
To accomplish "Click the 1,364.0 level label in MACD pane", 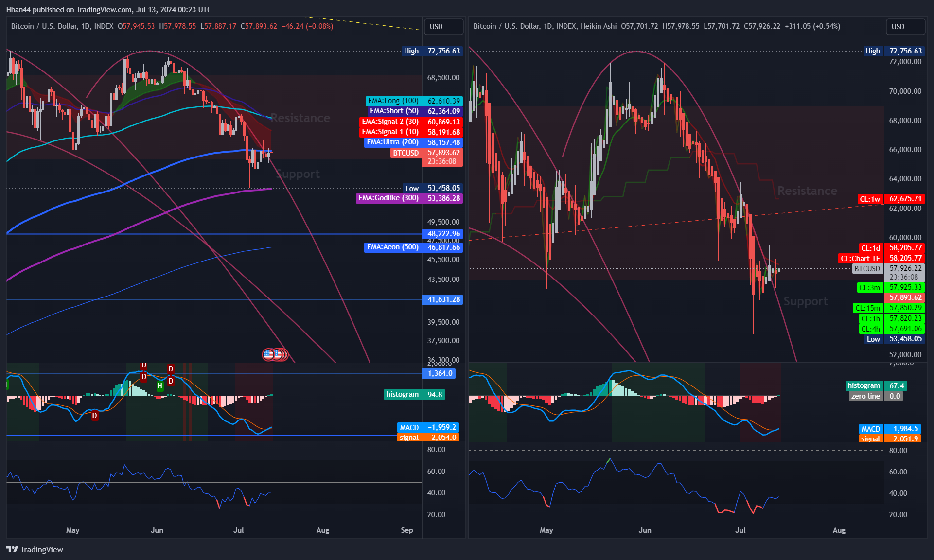I will [x=440, y=374].
